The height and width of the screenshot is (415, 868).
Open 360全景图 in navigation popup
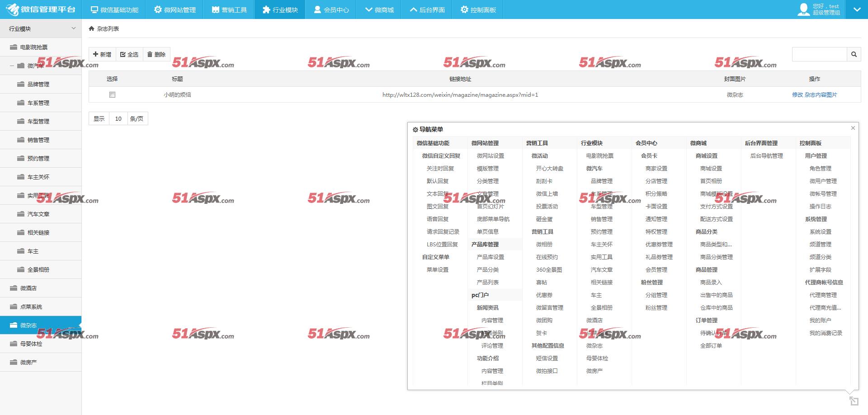pos(549,269)
